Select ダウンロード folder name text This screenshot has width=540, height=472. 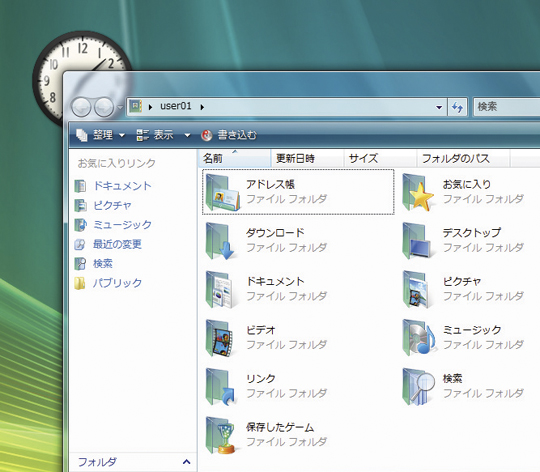coord(276,233)
